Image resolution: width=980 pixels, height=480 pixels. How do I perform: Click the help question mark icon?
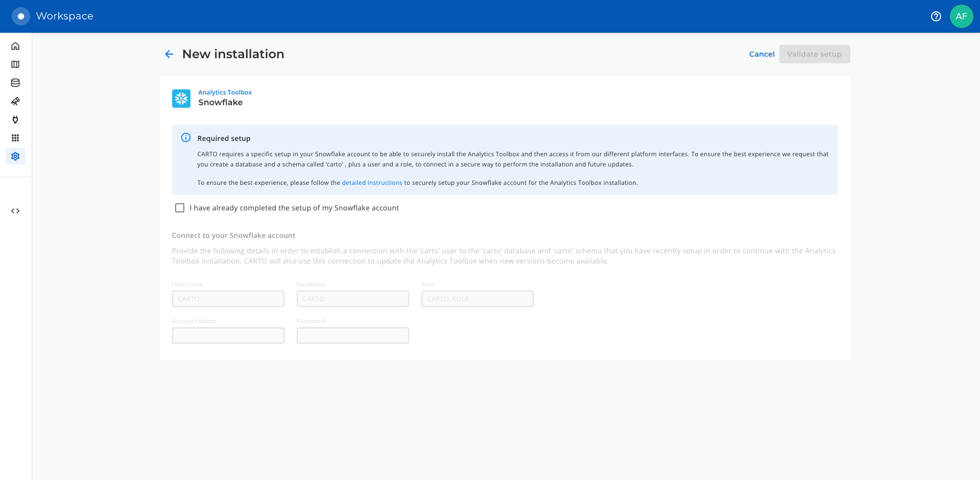(x=936, y=16)
